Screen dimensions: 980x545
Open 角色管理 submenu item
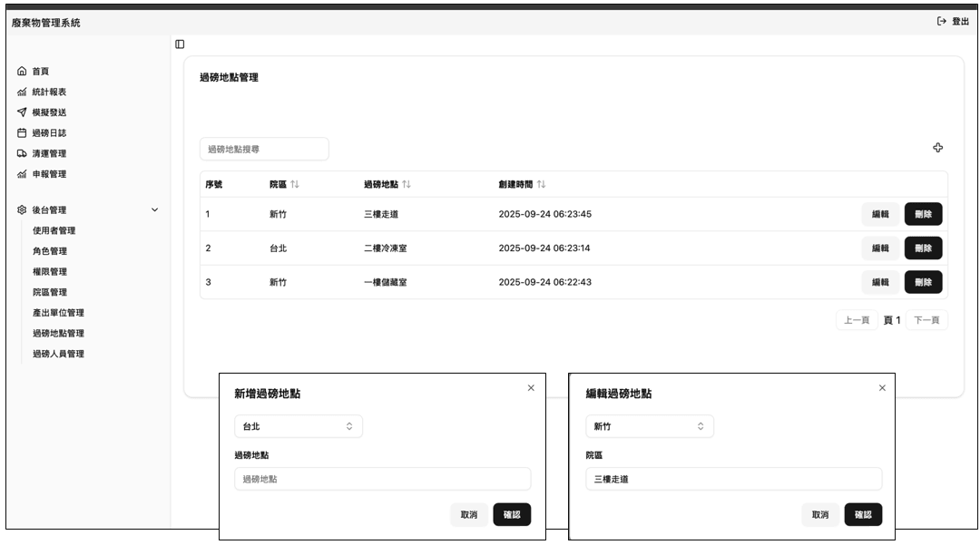tap(50, 251)
